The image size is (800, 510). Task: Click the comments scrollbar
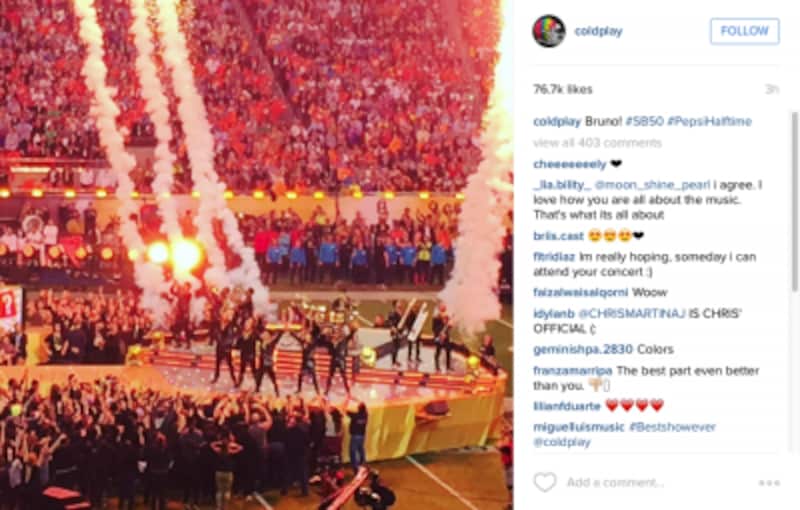click(794, 201)
